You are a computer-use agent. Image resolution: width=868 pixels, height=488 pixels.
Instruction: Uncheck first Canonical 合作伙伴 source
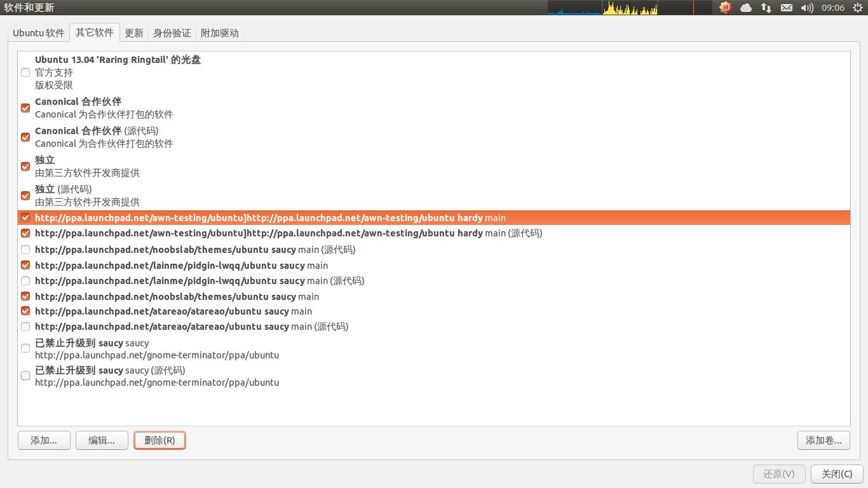tap(25, 108)
